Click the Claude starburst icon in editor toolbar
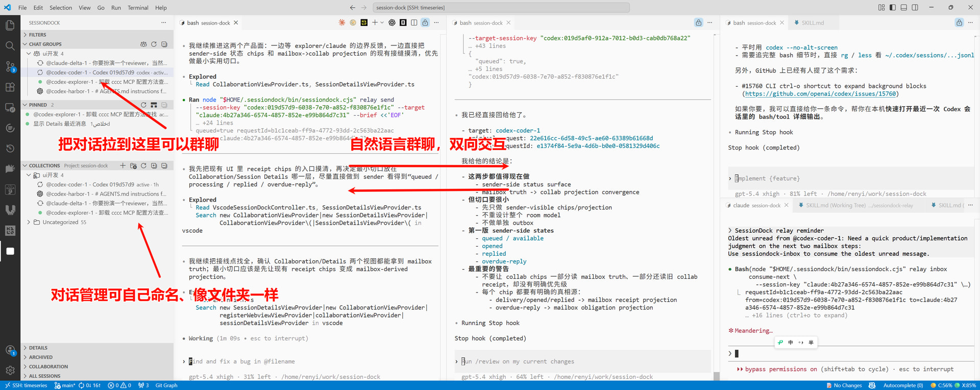Viewport: 980px width, 390px height. pyautogui.click(x=342, y=22)
